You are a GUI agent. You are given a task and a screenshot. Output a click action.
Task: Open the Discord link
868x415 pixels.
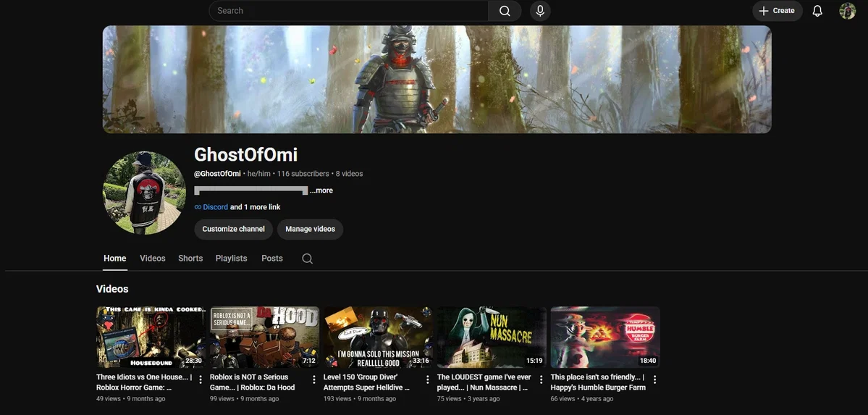pos(215,207)
